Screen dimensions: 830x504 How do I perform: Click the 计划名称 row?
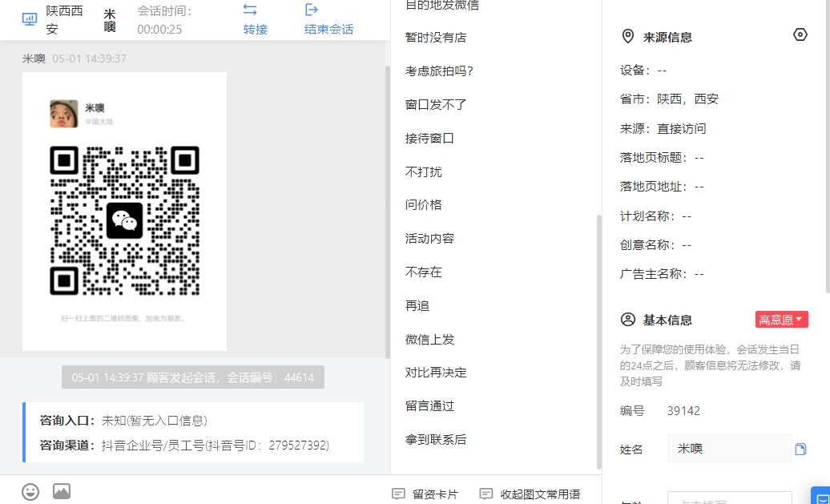click(x=655, y=216)
